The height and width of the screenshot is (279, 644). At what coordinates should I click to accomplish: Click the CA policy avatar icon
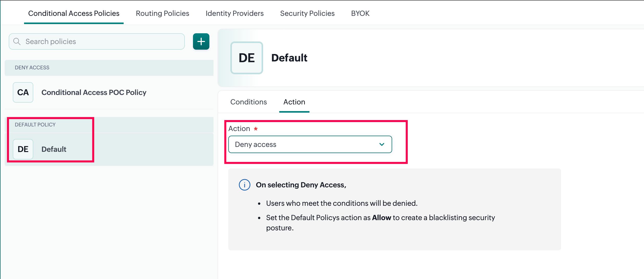pos(23,92)
